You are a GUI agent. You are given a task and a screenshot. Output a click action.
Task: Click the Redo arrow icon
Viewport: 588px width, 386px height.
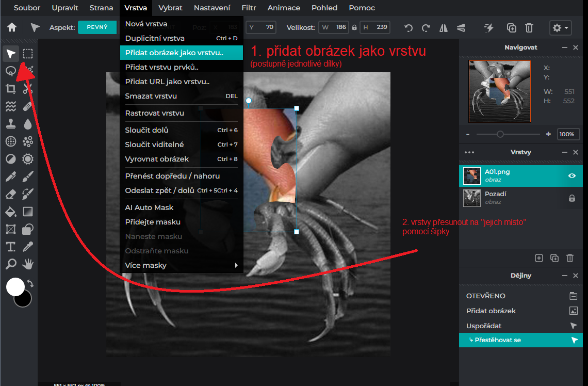click(x=426, y=28)
